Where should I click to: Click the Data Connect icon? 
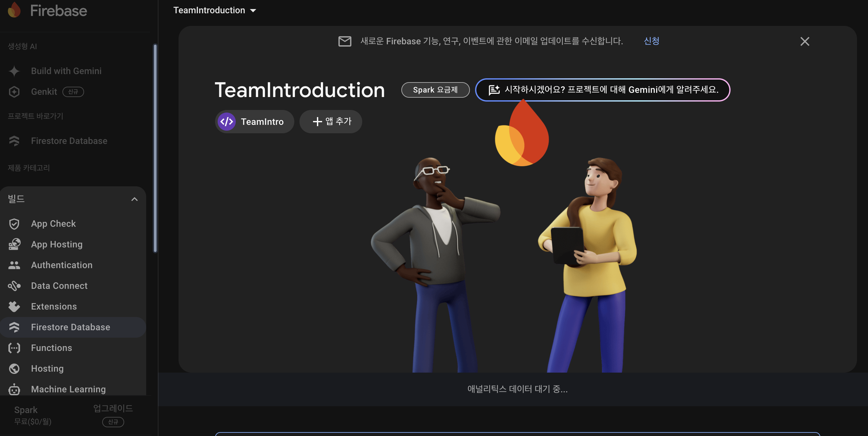14,286
